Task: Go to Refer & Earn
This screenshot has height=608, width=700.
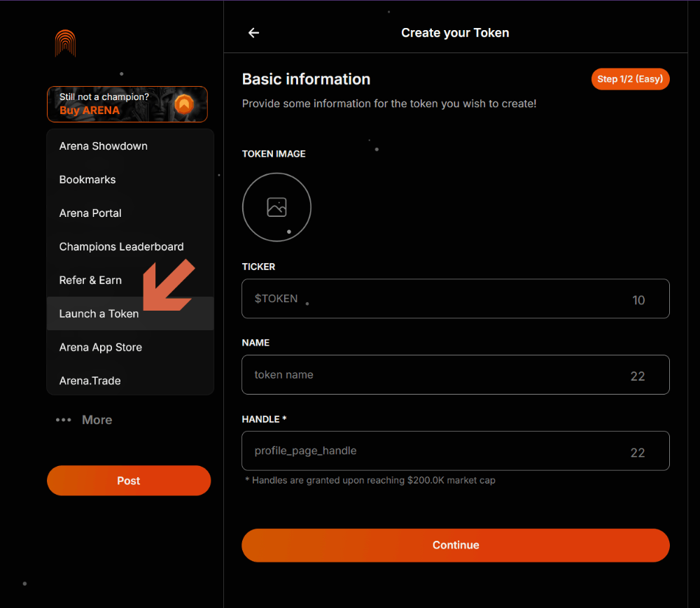Action: tap(90, 281)
